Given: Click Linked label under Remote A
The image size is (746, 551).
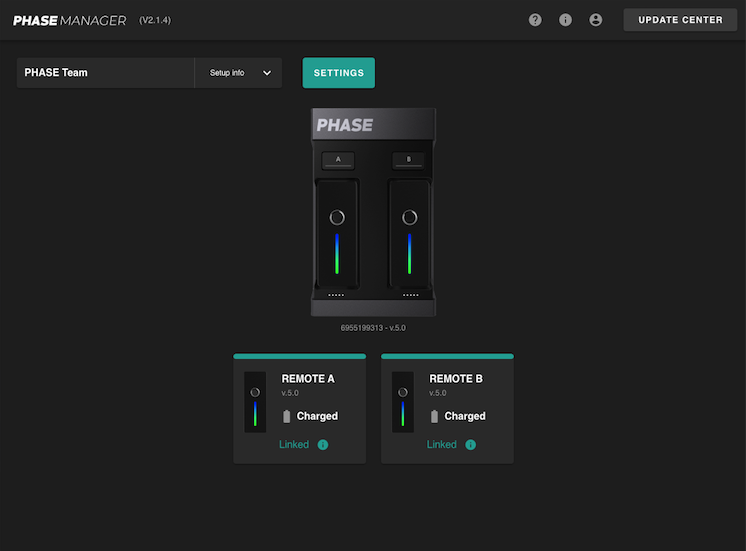Looking at the screenshot, I should 294,444.
